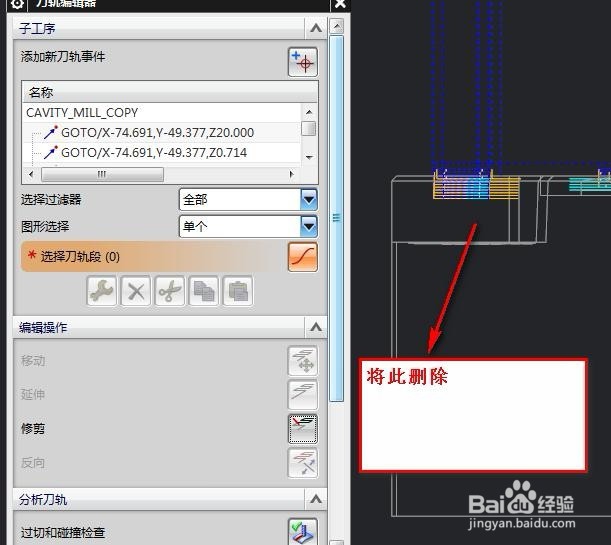Click the 修剪 trim tool path icon

coord(303,429)
